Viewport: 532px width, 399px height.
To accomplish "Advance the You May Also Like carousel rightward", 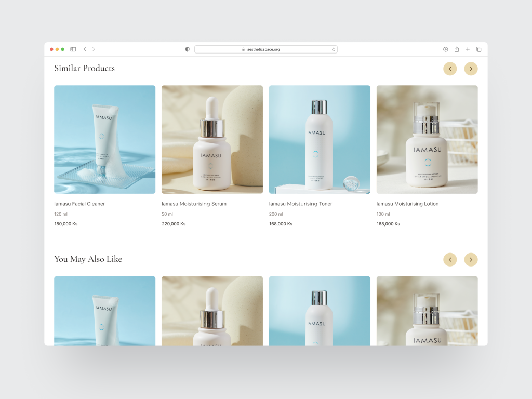I will click(x=471, y=259).
